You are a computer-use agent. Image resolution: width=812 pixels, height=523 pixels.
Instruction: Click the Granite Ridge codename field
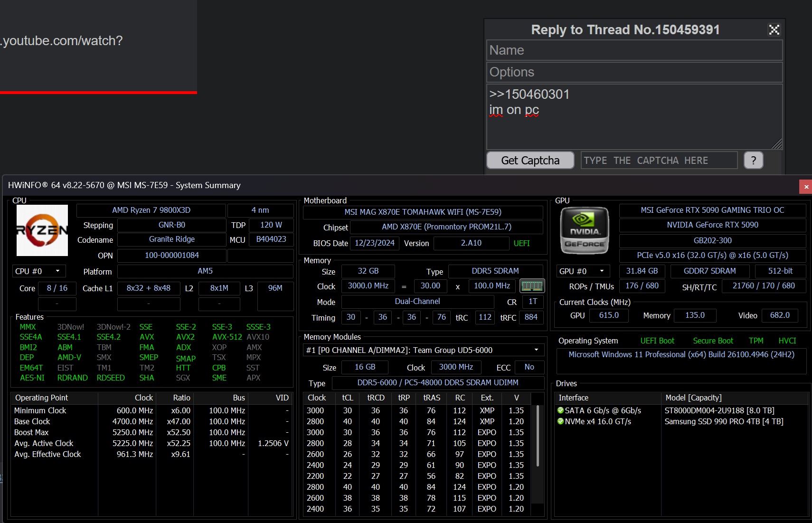click(x=171, y=239)
